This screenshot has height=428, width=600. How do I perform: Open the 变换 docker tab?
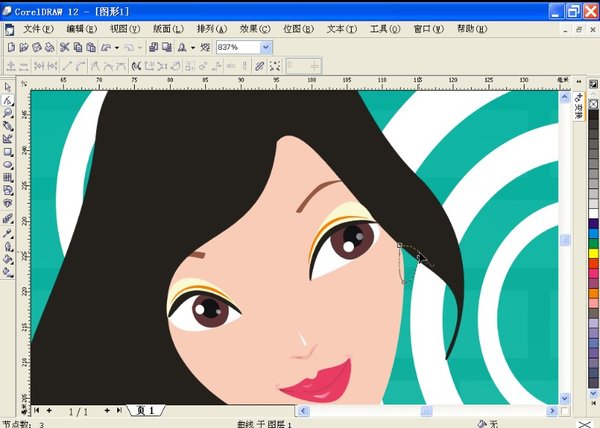[578, 109]
